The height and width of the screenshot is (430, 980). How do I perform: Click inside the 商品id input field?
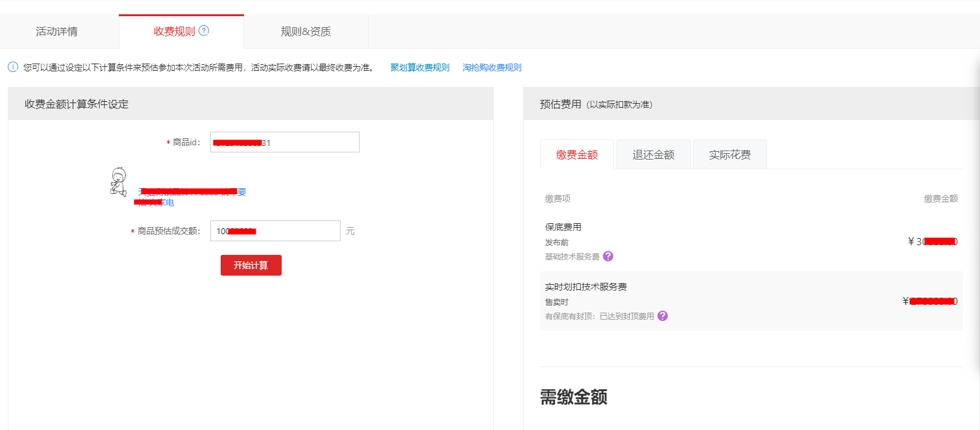[284, 142]
